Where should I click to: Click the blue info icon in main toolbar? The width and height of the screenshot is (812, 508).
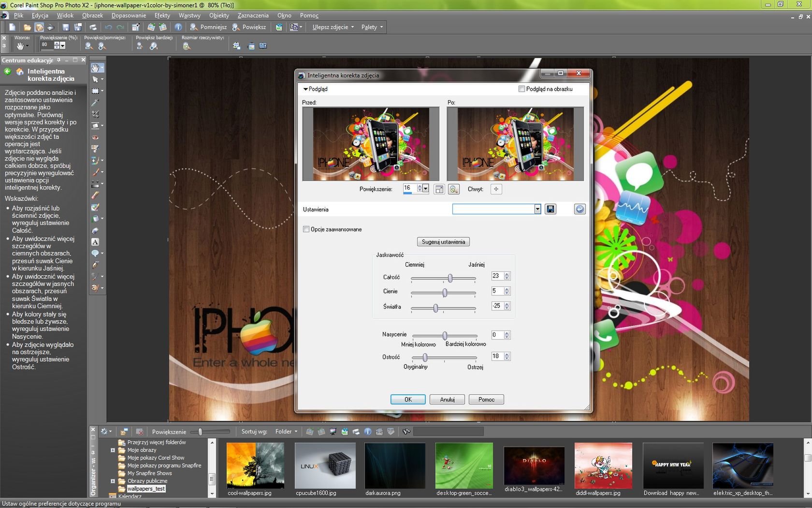pos(178,27)
